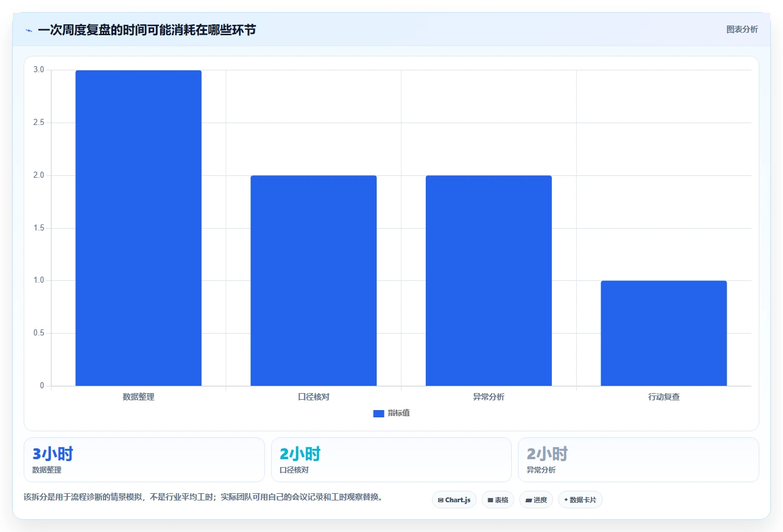783x532 pixels.
Task: Click the 2.5 y-axis value
Action: (39, 123)
